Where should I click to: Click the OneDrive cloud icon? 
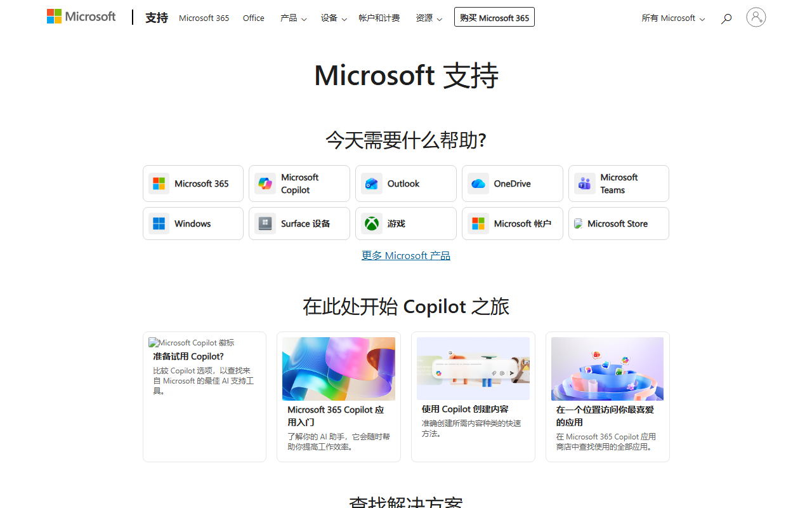[478, 184]
